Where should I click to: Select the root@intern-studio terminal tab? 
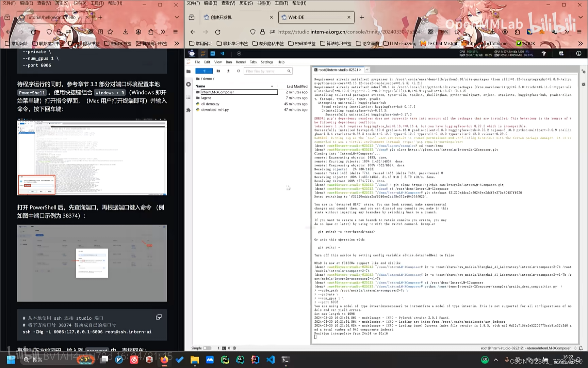coord(338,70)
